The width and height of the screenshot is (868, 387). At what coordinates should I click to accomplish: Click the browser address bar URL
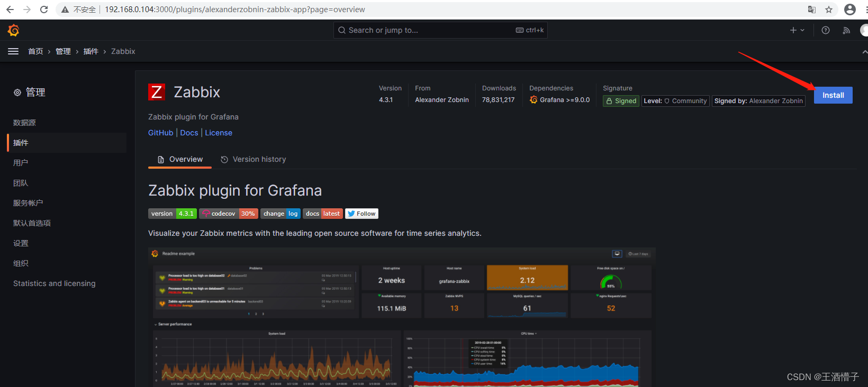tap(235, 10)
